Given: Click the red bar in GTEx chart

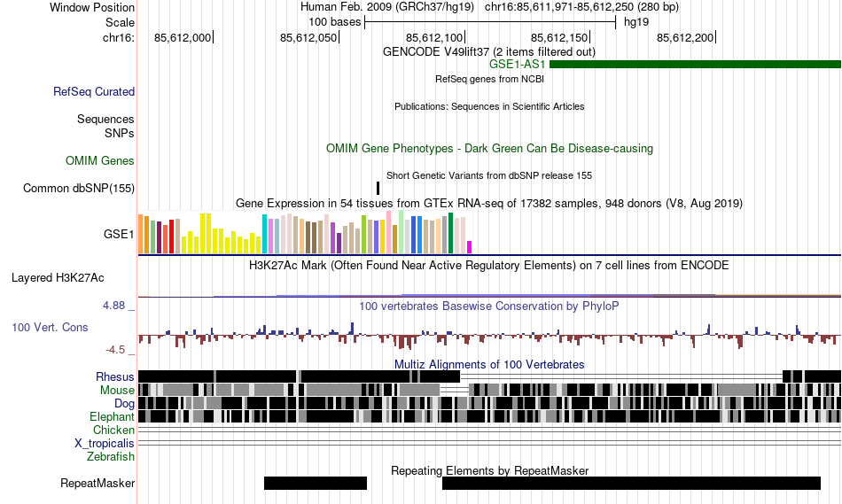Looking at the screenshot, I should pos(172,236).
